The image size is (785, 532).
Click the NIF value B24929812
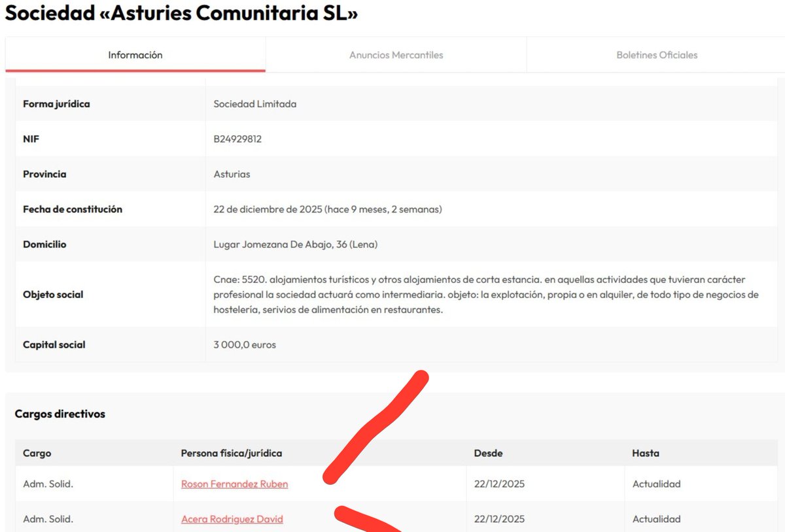coord(237,139)
